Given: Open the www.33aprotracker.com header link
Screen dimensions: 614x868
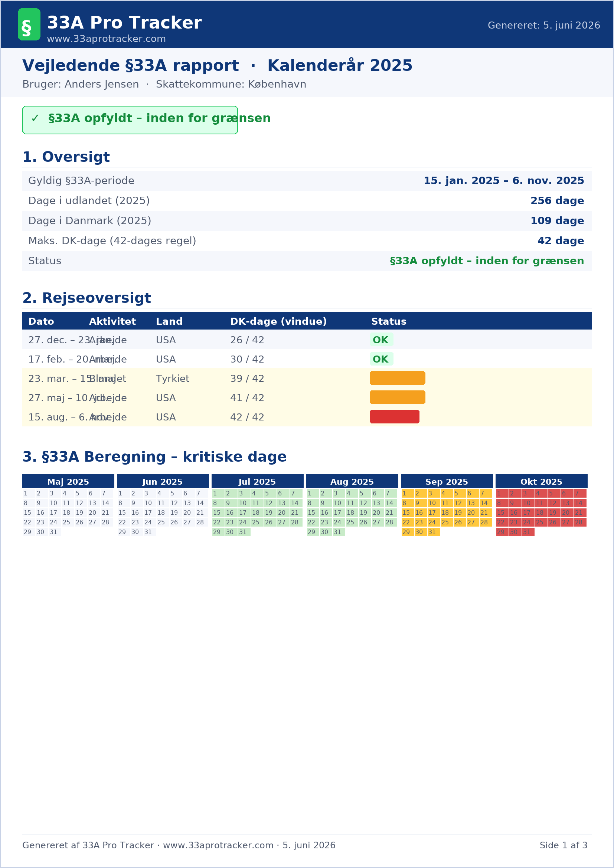Looking at the screenshot, I should click(106, 39).
